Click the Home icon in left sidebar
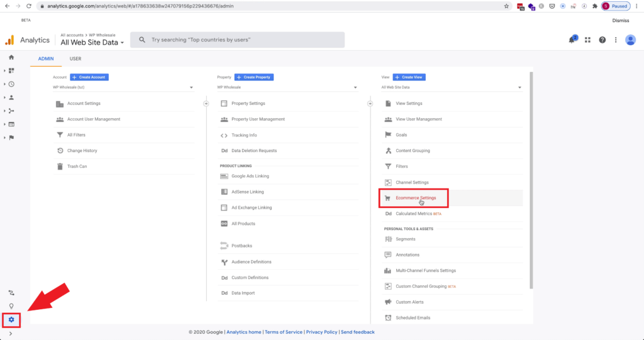Viewport: 644px width, 340px height. [11, 57]
